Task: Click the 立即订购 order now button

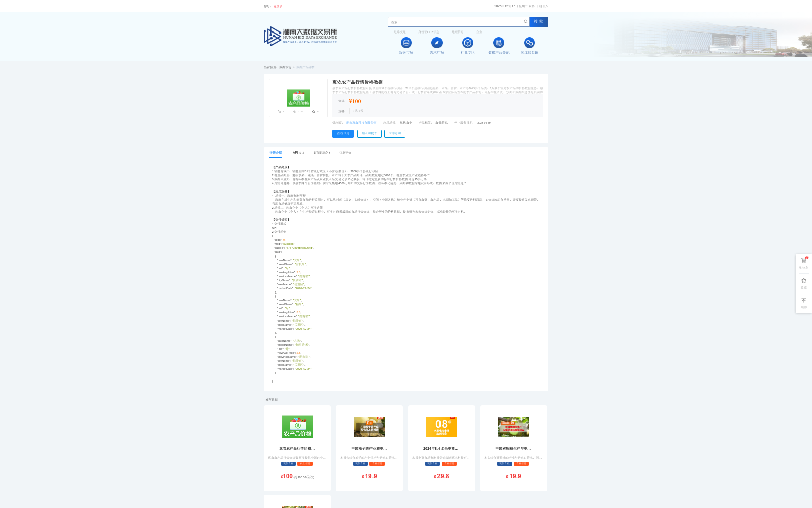Action: 395,133
